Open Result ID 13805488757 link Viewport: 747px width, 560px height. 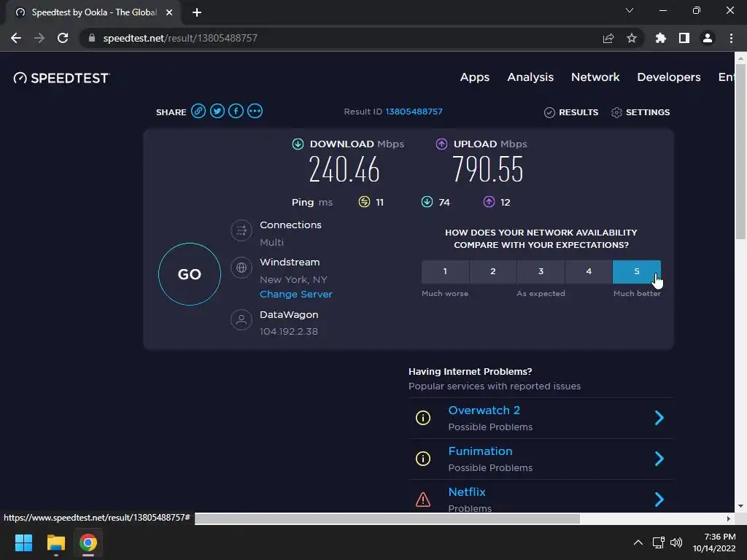pyautogui.click(x=414, y=112)
